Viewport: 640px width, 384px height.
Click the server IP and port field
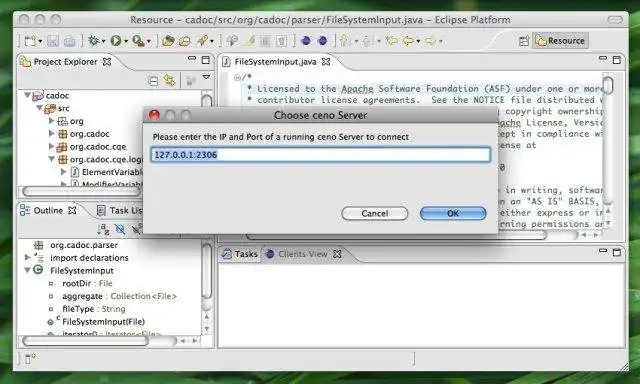[x=321, y=155]
